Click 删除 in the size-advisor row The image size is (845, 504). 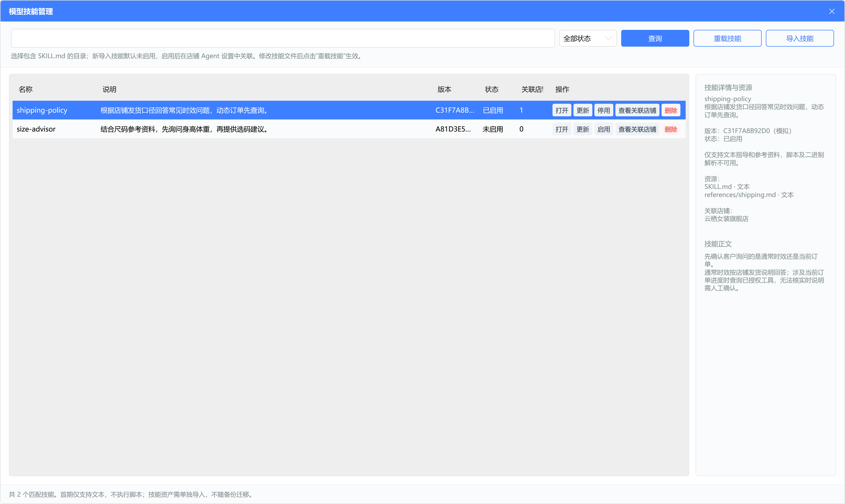(671, 129)
